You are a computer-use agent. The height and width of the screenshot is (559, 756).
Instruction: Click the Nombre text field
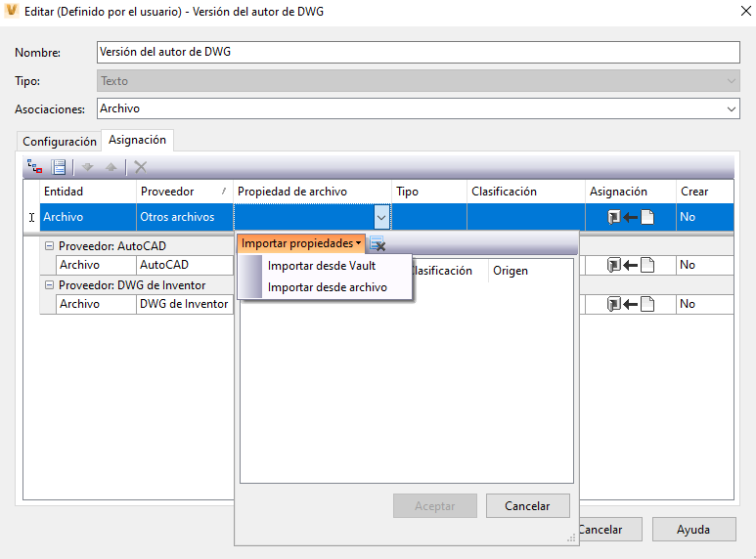coord(418,52)
